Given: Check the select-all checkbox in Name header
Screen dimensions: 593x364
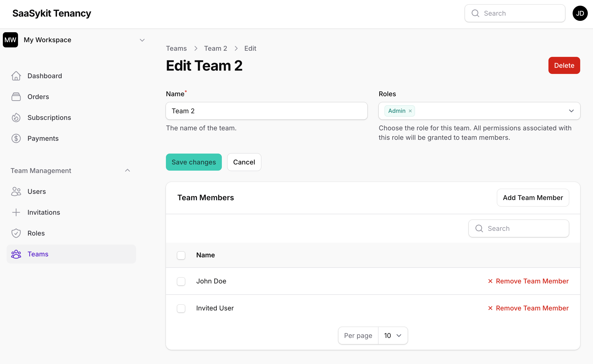Looking at the screenshot, I should click(x=181, y=255).
